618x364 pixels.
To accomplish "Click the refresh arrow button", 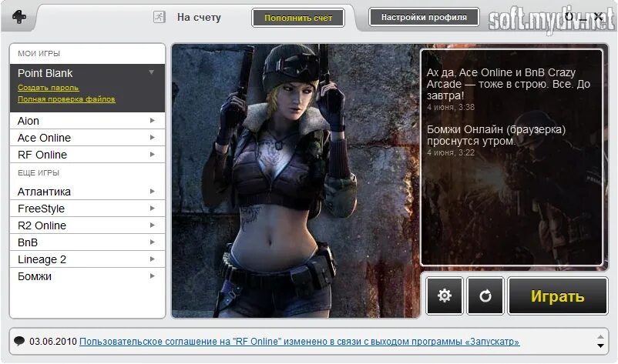I will [485, 296].
